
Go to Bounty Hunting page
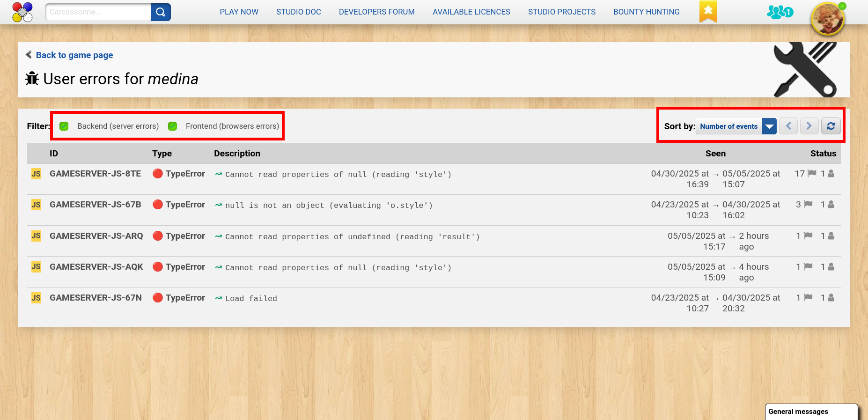point(646,12)
